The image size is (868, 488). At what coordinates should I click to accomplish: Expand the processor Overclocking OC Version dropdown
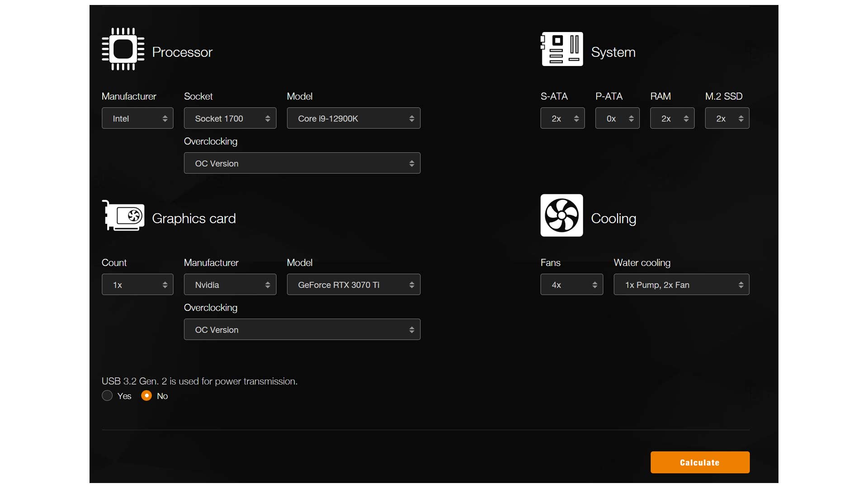[x=302, y=163]
